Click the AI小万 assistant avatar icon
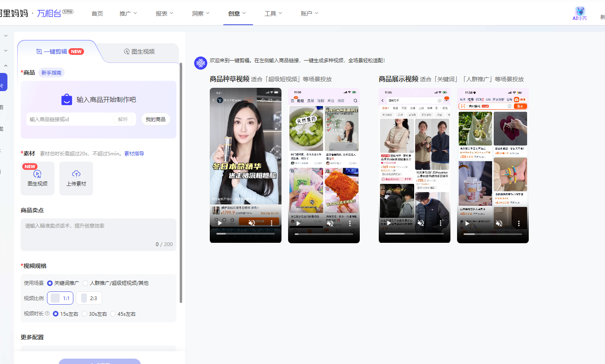 click(580, 12)
